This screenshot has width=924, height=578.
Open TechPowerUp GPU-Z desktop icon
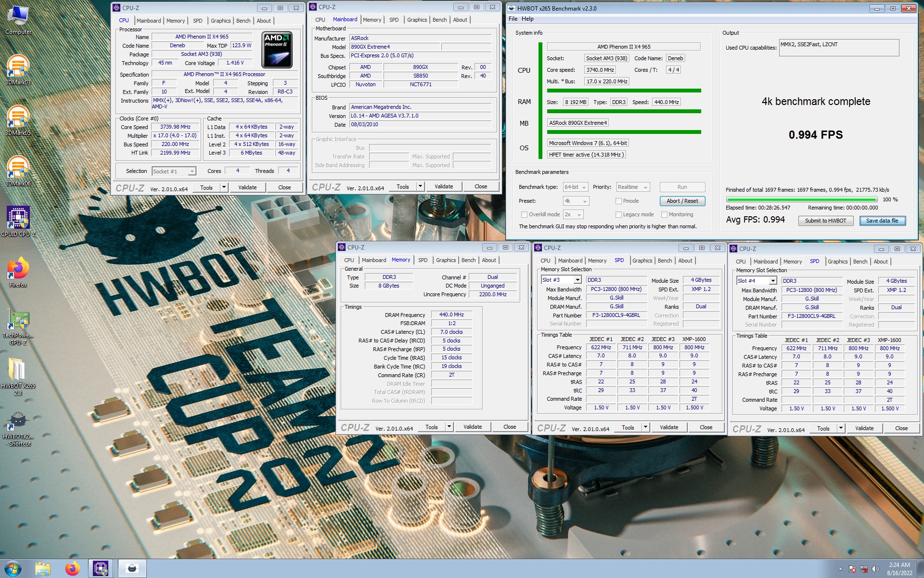pyautogui.click(x=18, y=327)
